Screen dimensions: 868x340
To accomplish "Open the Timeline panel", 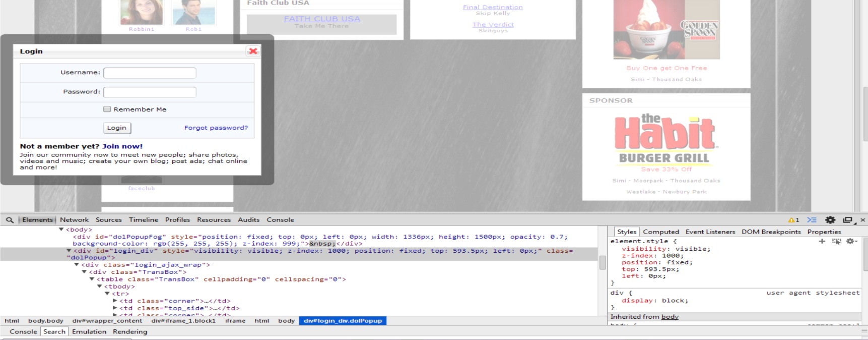I will 144,220.
